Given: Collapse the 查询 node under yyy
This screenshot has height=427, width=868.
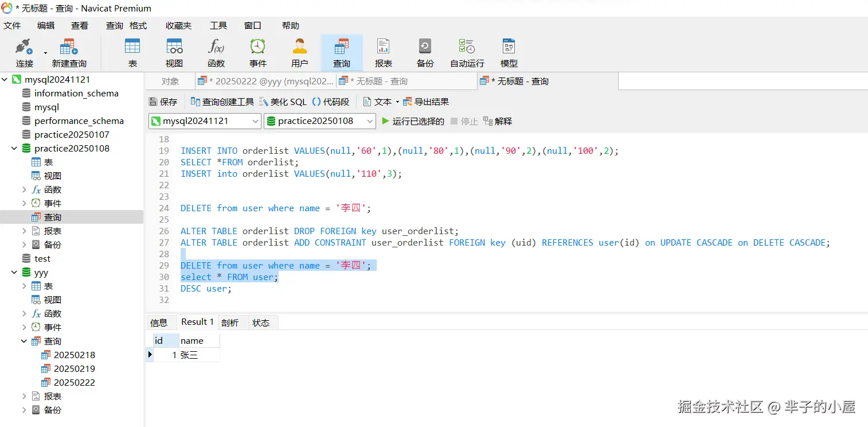Looking at the screenshot, I should tap(24, 341).
